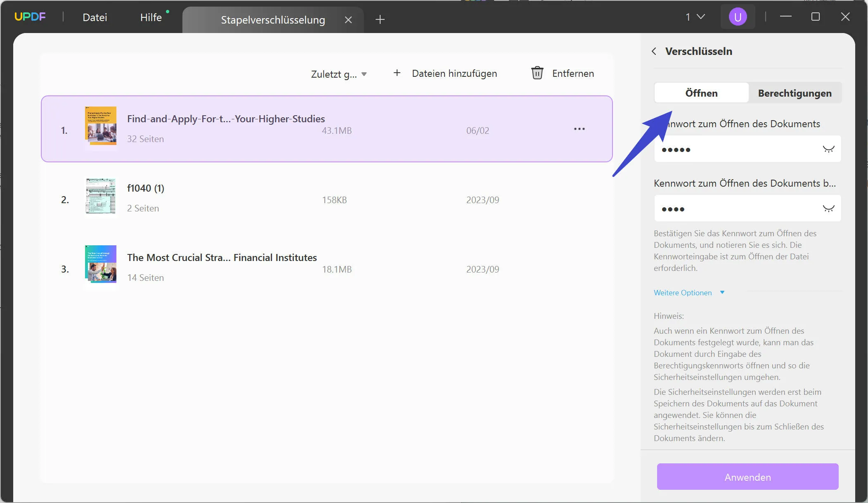This screenshot has width=868, height=503.
Task: Click the back arrow next to Verschlüsseln
Action: (654, 51)
